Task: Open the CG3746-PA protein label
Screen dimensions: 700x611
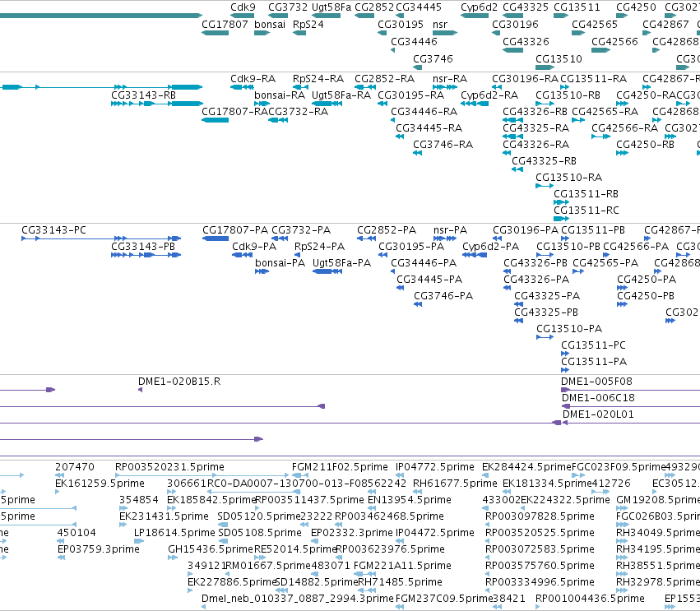Action: (x=443, y=295)
